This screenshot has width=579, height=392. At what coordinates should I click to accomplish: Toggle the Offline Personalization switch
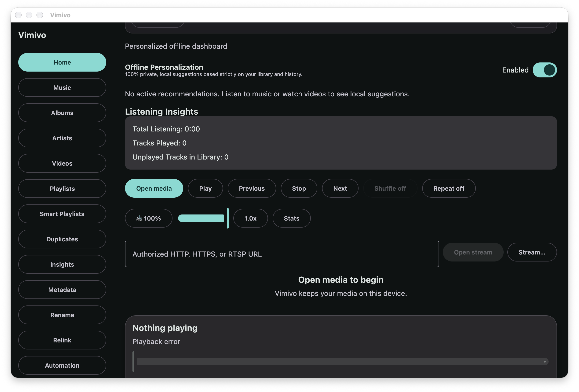tap(544, 70)
